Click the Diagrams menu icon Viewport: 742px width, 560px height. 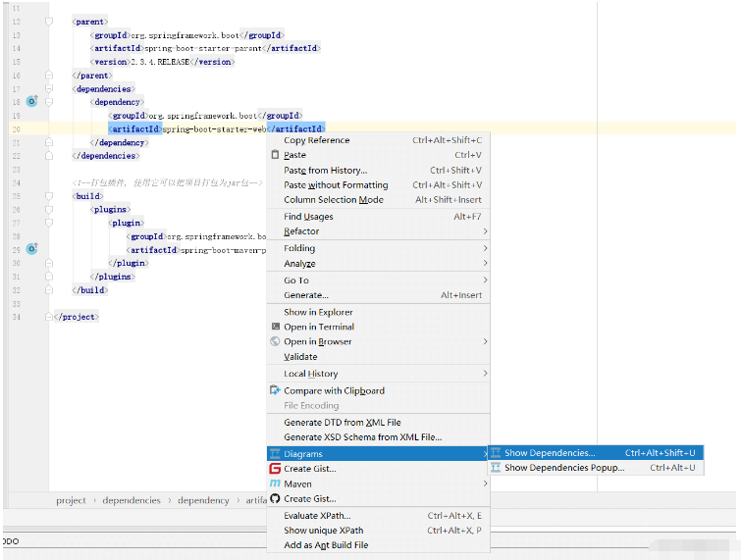click(275, 453)
